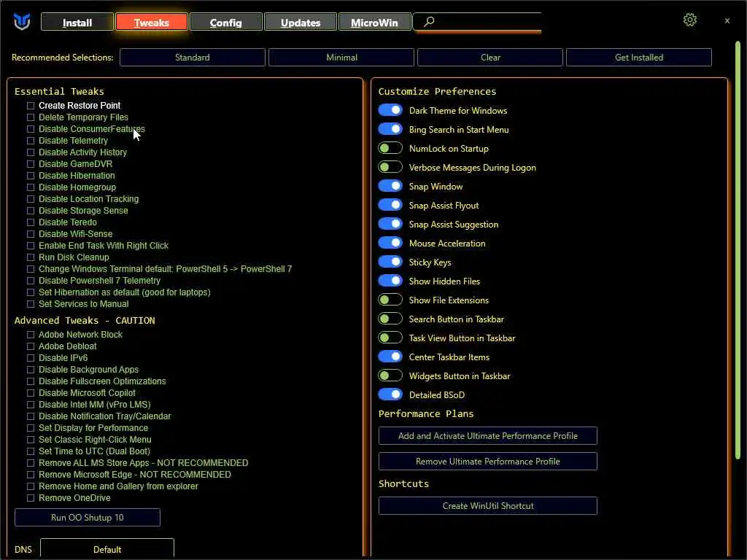Check Disable Storage Sense
Viewport: 747px width, 560px height.
tap(31, 211)
